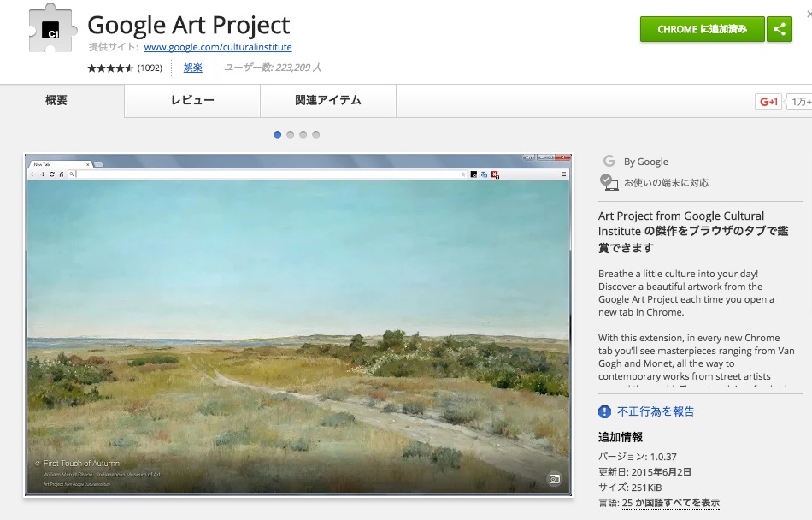
Task: Click the CHROME に追加済み green button
Action: (703, 29)
